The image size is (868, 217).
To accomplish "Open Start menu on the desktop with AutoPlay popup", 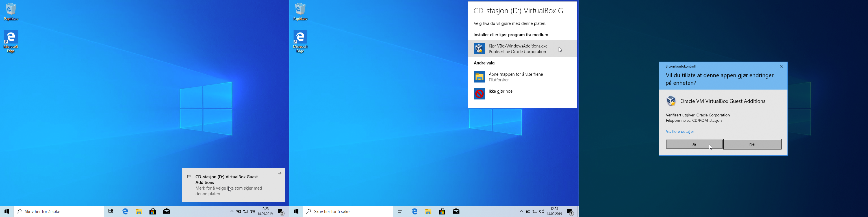I will [x=296, y=211].
